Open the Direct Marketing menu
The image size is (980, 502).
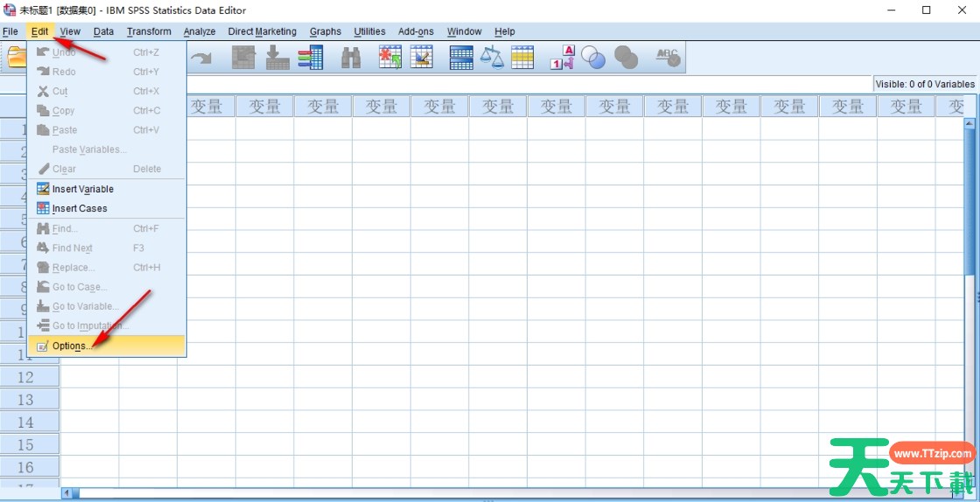262,31
